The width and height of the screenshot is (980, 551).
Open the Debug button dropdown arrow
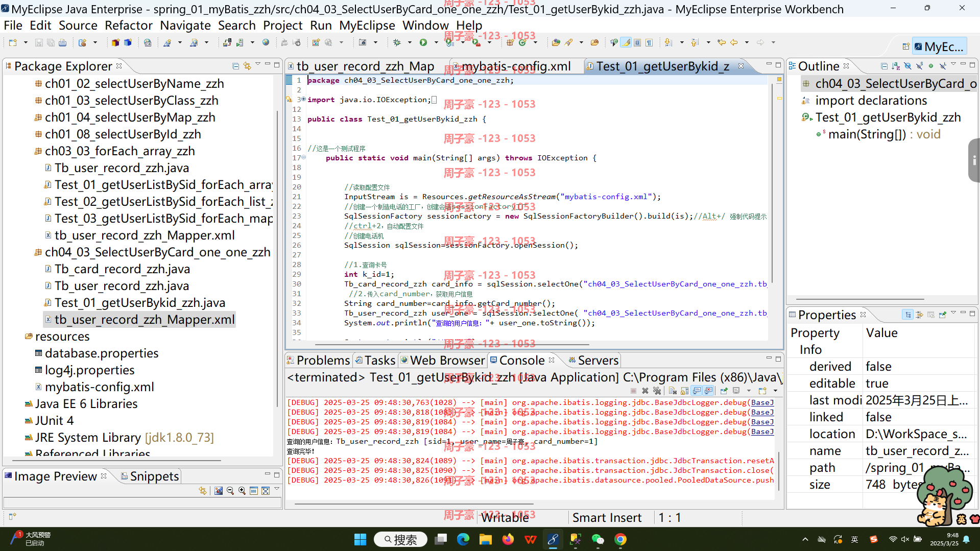pyautogui.click(x=409, y=43)
